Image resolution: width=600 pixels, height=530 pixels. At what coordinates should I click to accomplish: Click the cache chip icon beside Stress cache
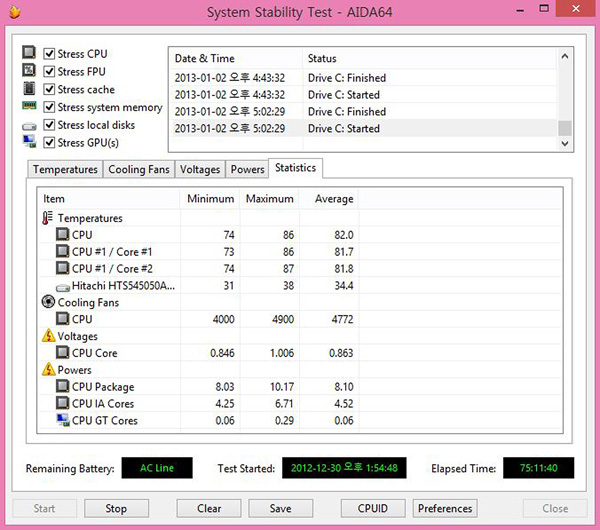click(29, 88)
